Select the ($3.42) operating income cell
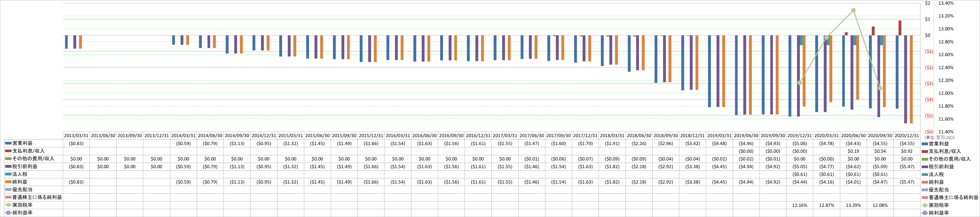 (x=692, y=143)
